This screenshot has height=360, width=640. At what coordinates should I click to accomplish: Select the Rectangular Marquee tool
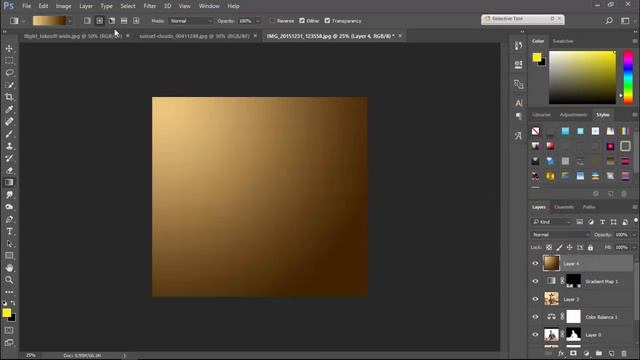click(9, 61)
